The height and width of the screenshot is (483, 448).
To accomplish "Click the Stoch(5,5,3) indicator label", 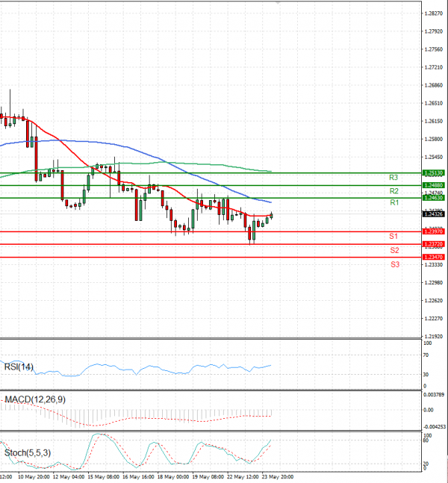I will pyautogui.click(x=28, y=453).
